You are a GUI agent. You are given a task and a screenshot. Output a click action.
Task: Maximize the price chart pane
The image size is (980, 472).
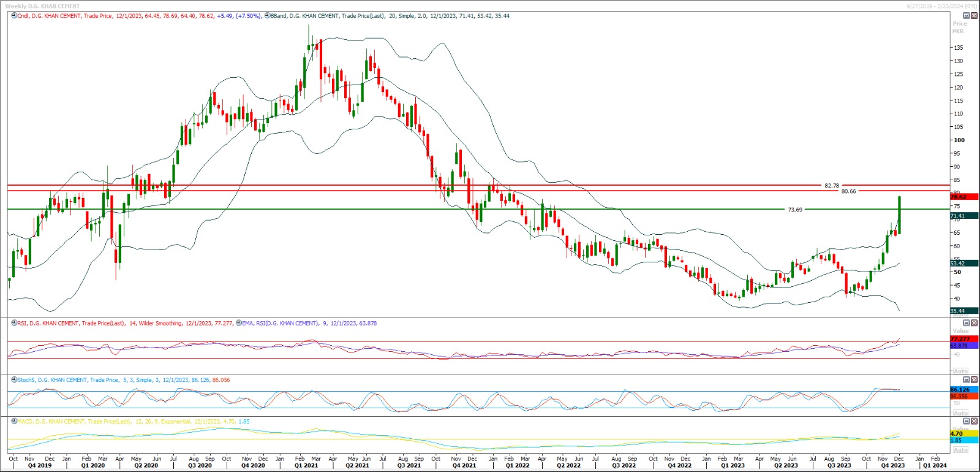tap(967, 16)
